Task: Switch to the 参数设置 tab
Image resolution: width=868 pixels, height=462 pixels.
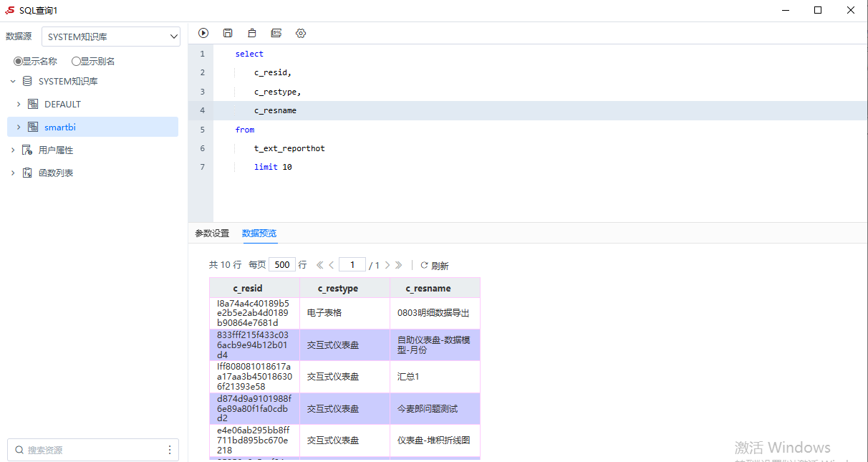Action: (212, 234)
